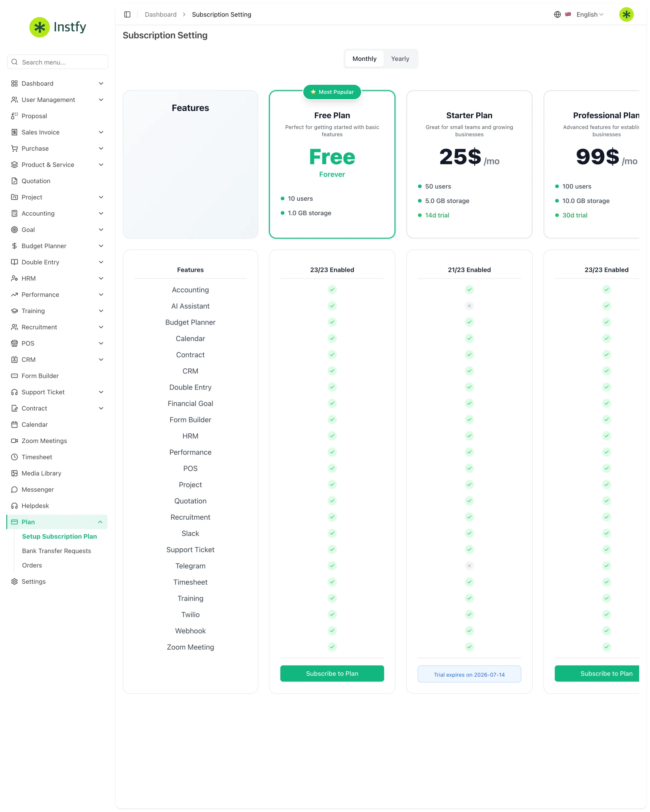Click the Most Popular badge
Image resolution: width=650 pixels, height=812 pixels.
tap(332, 92)
